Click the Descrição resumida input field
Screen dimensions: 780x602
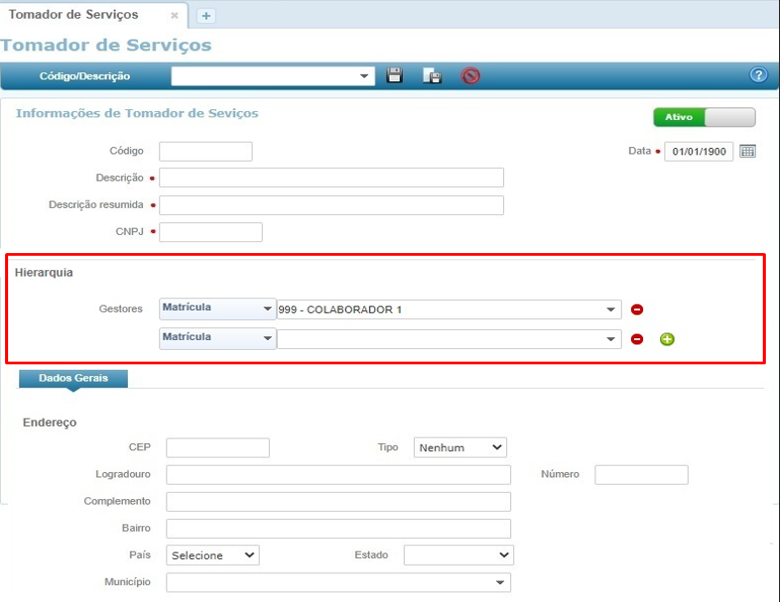coord(331,205)
